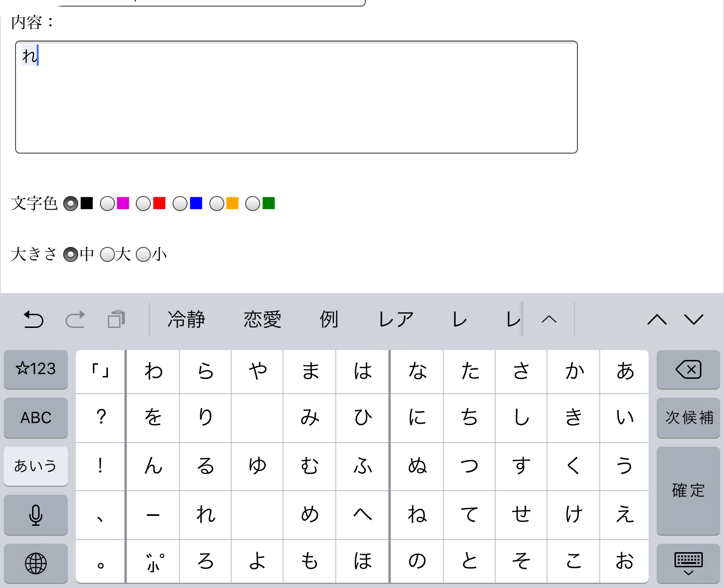Tap the redo arrow icon
Screen dimensions: 724x588
click(x=75, y=319)
